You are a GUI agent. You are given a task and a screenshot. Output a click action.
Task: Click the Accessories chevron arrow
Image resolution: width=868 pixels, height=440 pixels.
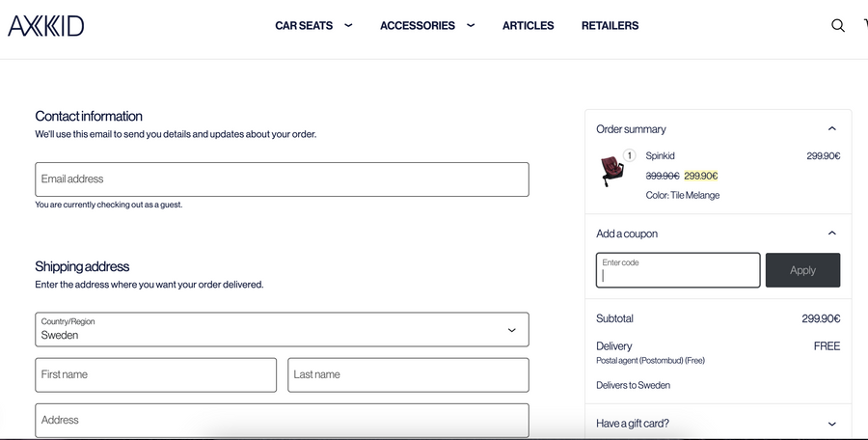(471, 26)
